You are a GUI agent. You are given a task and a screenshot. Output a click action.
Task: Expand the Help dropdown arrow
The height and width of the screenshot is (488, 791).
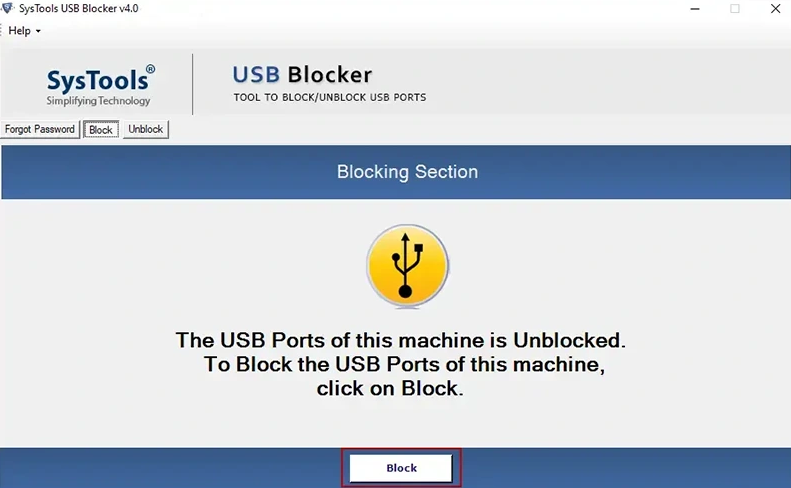(38, 32)
